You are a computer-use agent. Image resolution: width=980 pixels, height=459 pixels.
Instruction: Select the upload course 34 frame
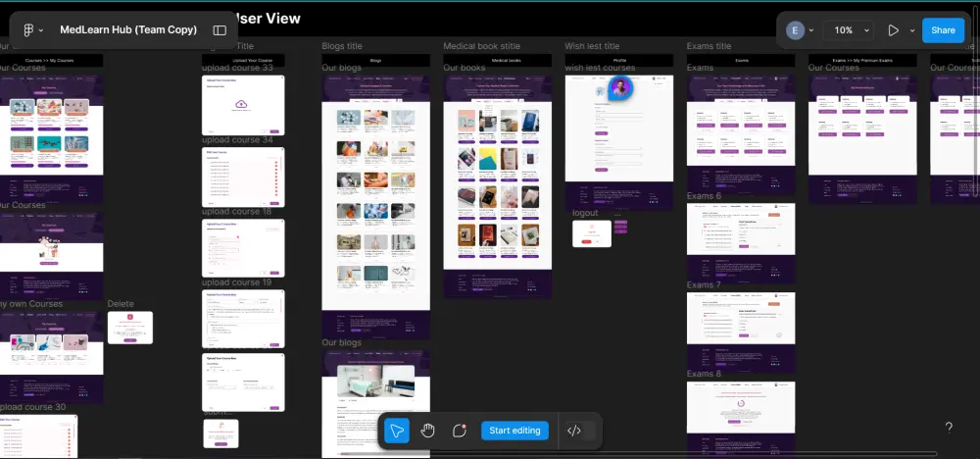(x=243, y=177)
